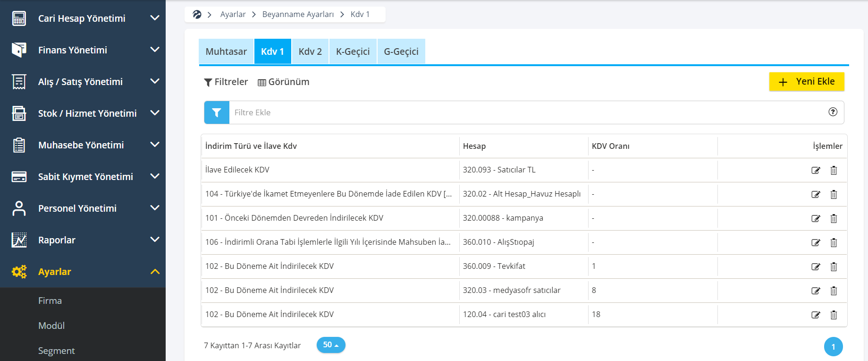Collapse the Ayarlar menu chevron
This screenshot has width=868, height=361.
pyautogui.click(x=154, y=272)
